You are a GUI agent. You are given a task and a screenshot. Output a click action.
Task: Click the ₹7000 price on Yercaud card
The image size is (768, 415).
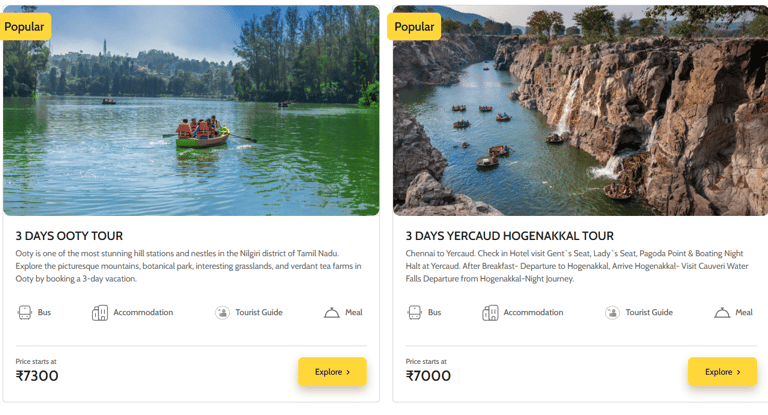428,376
